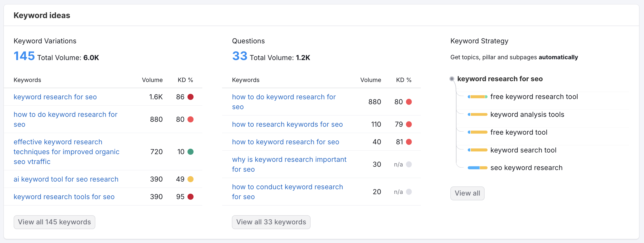Open 'how to do keyword research for seo' in Keyword Variations
This screenshot has width=644, height=243.
(66, 119)
